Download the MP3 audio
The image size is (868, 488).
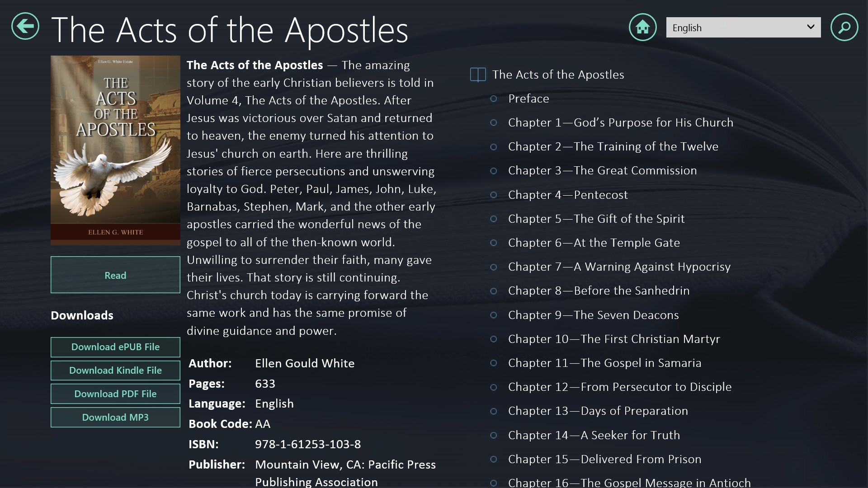pos(115,418)
